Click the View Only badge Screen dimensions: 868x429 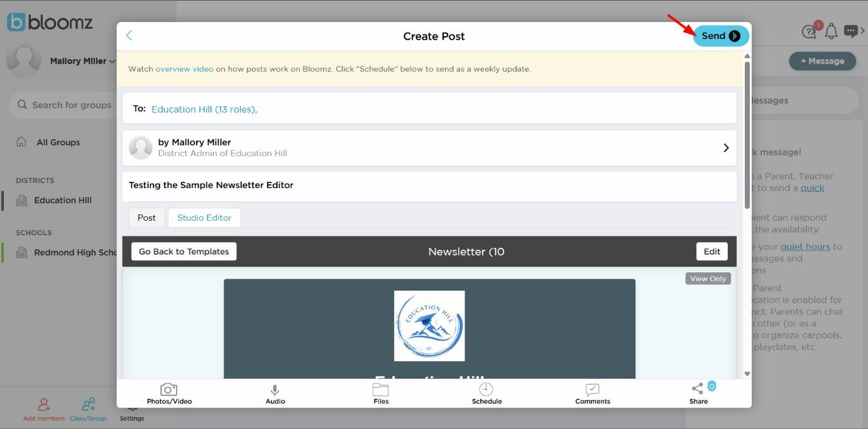708,279
